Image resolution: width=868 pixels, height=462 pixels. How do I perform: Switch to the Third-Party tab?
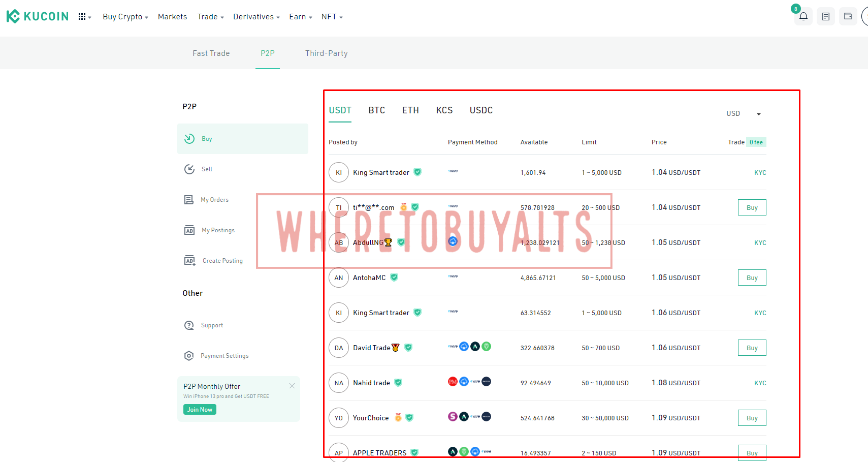coord(327,53)
